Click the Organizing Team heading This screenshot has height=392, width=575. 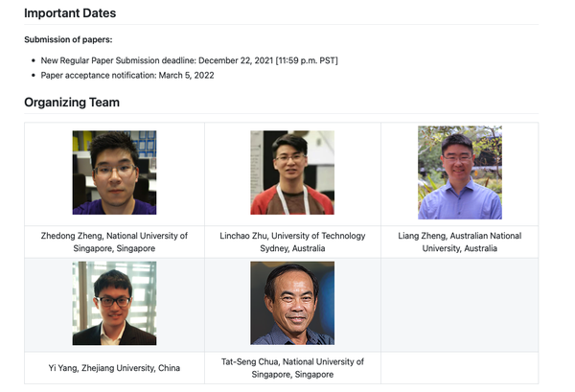(72, 102)
